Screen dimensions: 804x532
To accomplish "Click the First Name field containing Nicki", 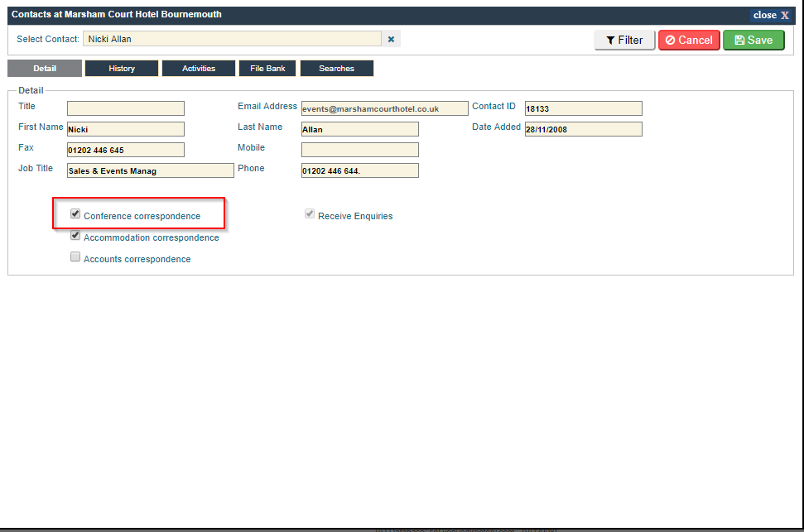I will coord(126,129).
